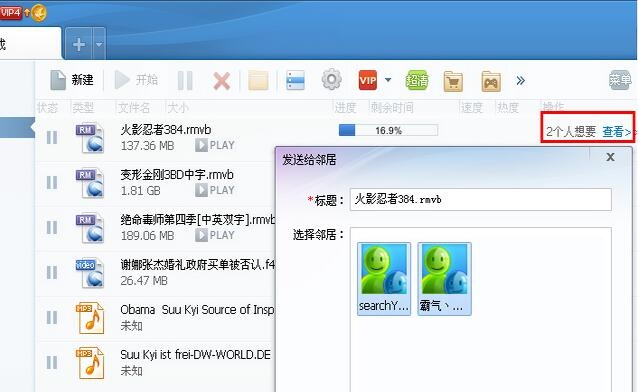Click the 开始 start button
Image resolution: width=638 pixels, height=392 pixels.
pos(136,80)
